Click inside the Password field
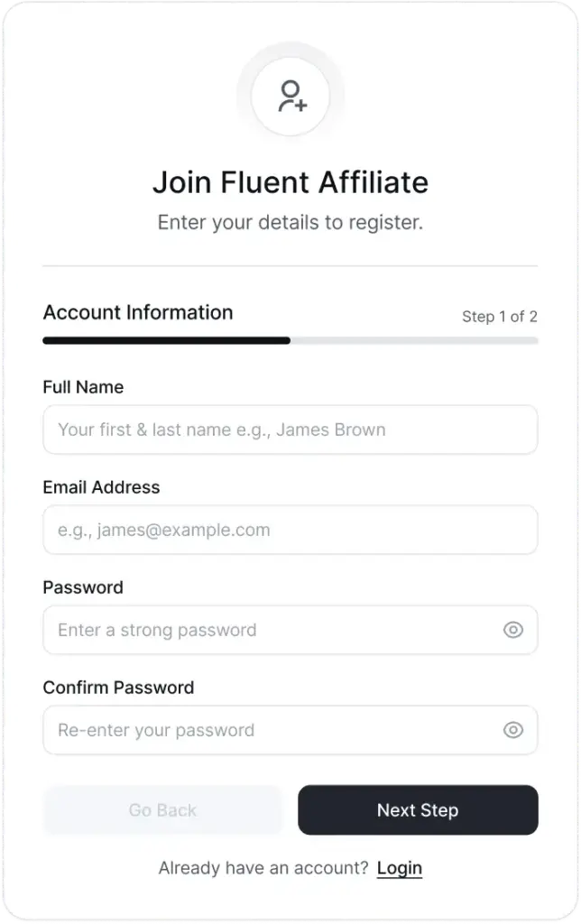Image resolution: width=581 pixels, height=924 pixels. click(x=271, y=630)
